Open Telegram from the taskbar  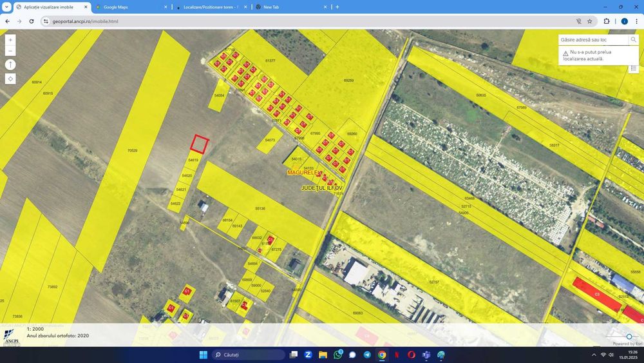[x=367, y=355]
